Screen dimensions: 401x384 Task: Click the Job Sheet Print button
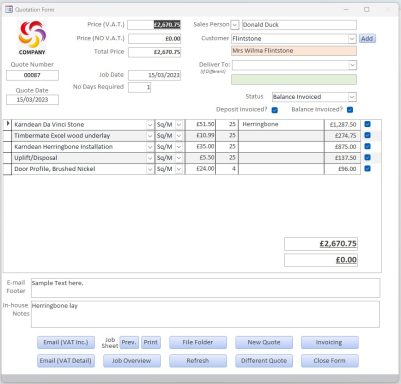[x=151, y=342]
